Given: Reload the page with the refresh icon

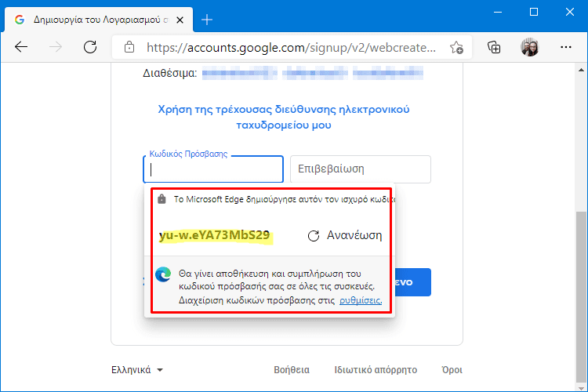Looking at the screenshot, I should [90, 47].
